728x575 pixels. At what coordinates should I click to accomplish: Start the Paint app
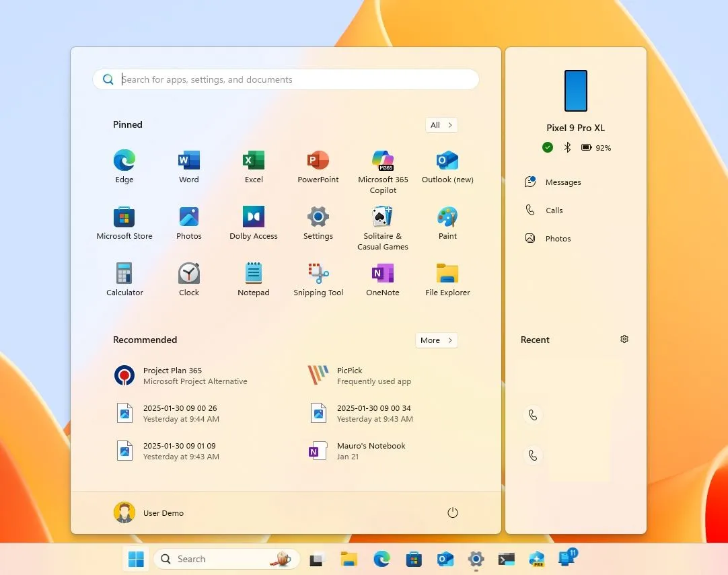447,218
